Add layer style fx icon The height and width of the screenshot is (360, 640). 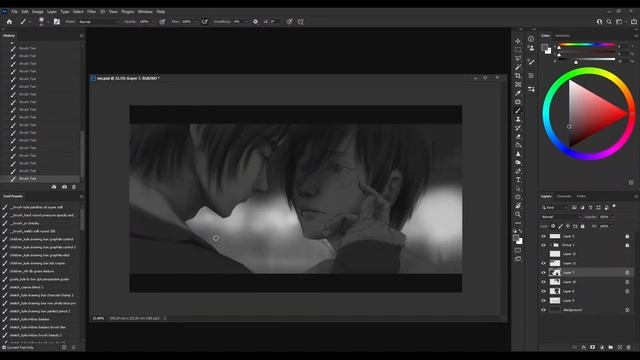(584, 347)
